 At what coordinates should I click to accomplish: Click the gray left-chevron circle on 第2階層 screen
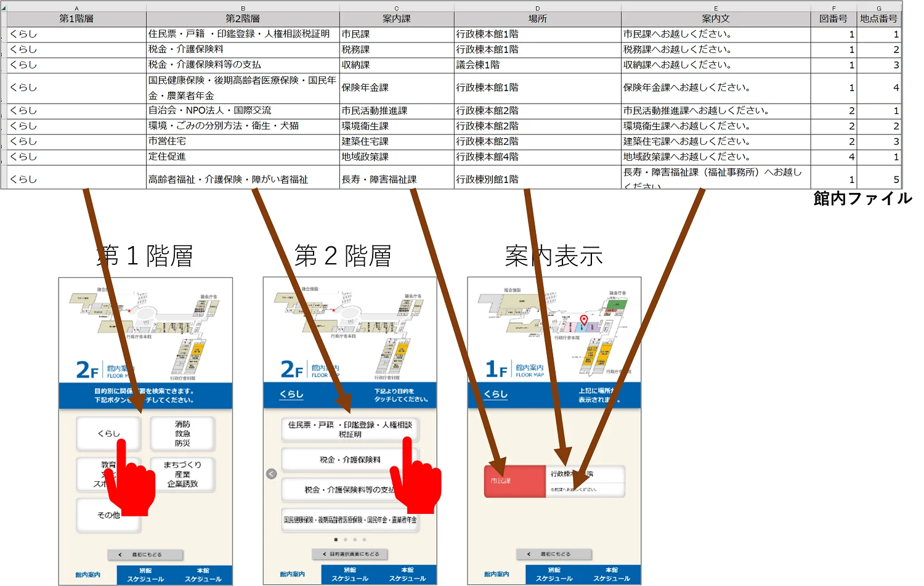271,474
